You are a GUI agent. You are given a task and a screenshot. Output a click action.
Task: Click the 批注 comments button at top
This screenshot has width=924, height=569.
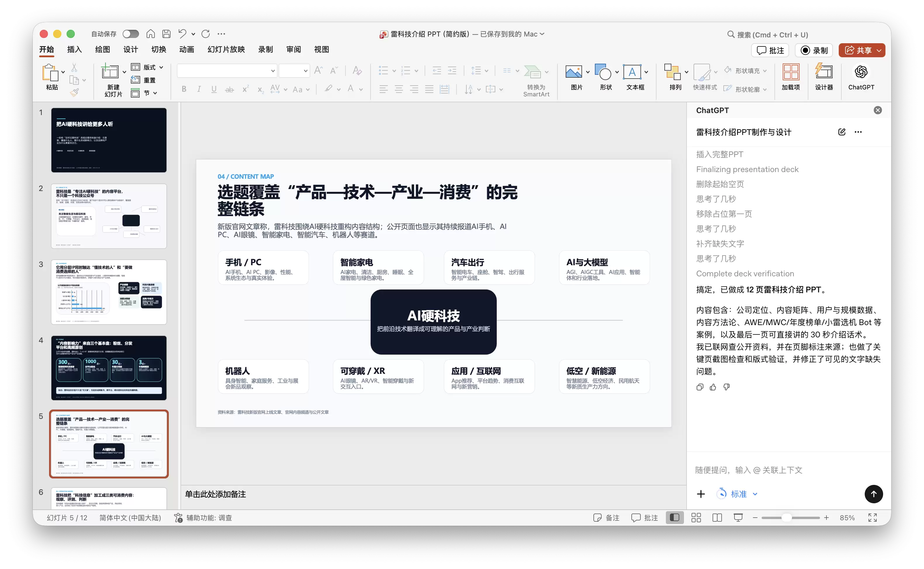tap(770, 51)
